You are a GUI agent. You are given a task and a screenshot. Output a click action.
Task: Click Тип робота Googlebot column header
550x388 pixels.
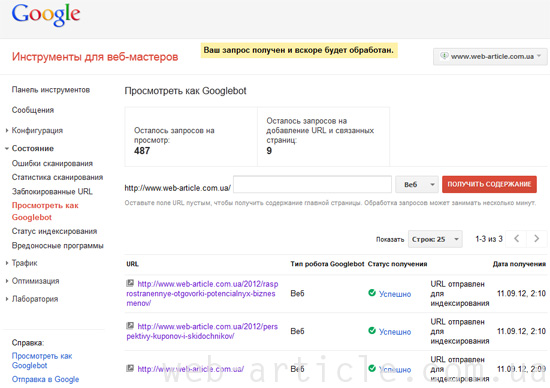click(x=327, y=264)
